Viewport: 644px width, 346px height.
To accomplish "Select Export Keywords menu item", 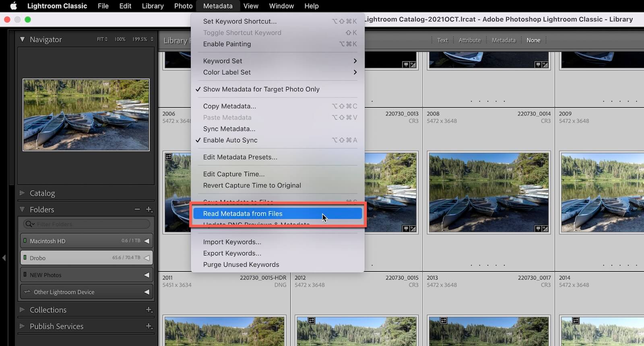I will coord(278,253).
